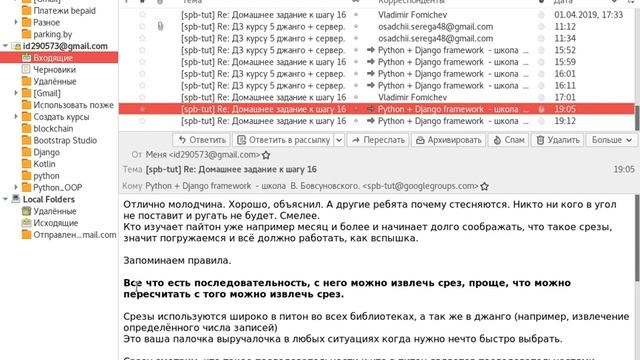Open the blockchain folder
This screenshot has width=640, height=360.
[53, 129]
